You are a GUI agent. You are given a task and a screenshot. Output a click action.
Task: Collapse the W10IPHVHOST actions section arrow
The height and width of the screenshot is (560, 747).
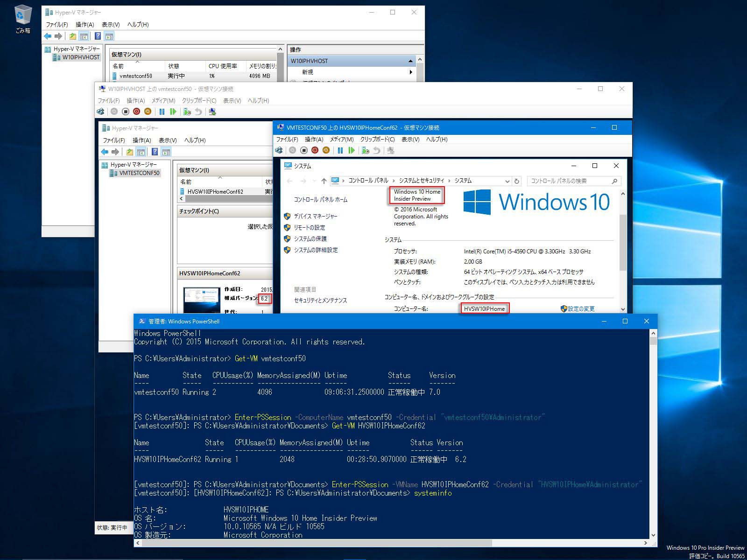[410, 61]
